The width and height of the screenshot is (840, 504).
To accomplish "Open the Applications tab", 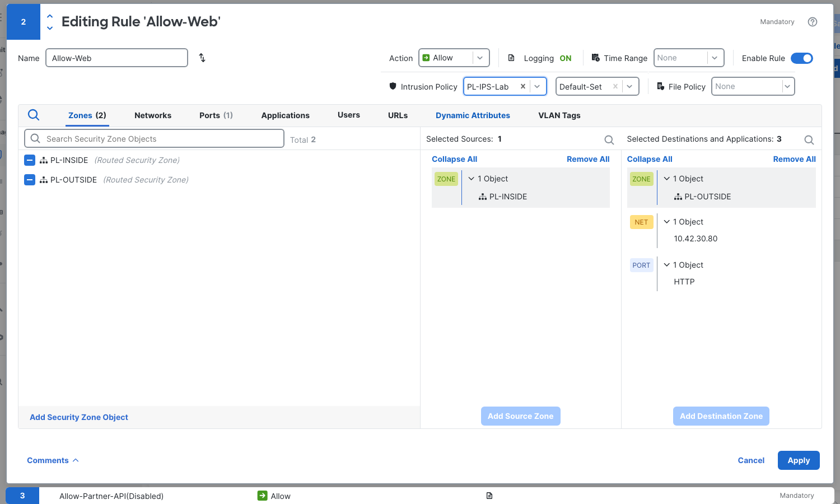I will click(x=285, y=115).
